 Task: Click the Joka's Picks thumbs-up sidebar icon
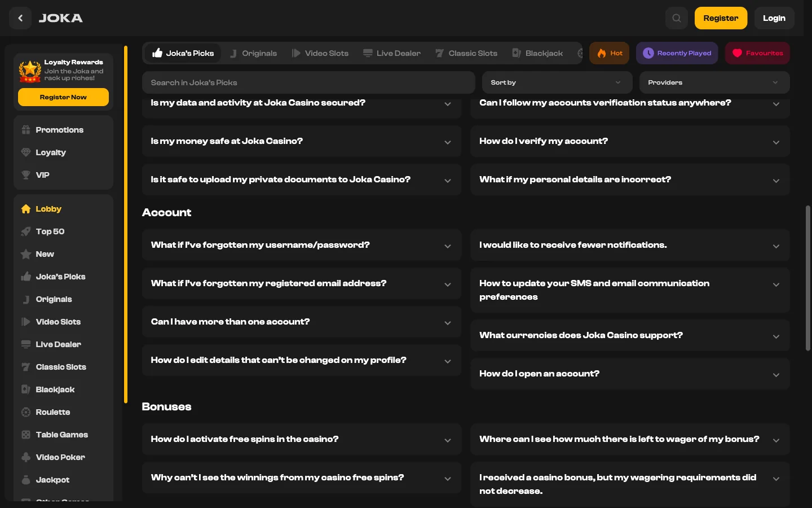point(26,277)
